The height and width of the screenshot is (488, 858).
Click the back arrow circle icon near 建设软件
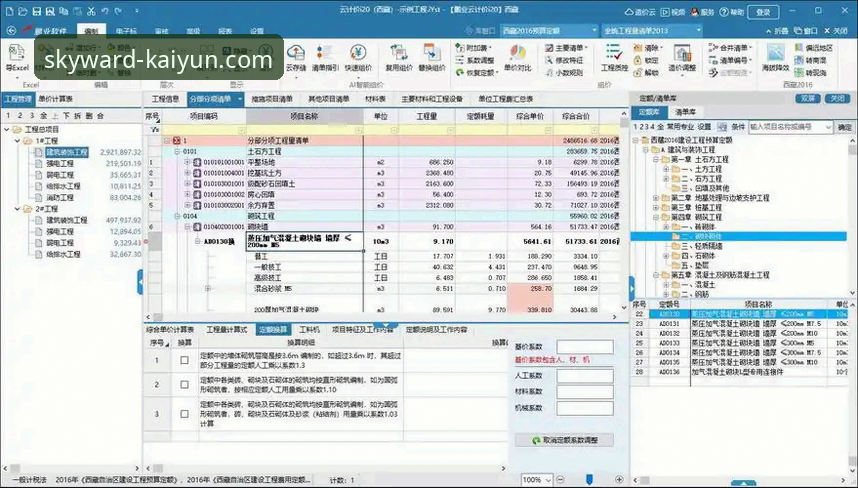(11, 31)
